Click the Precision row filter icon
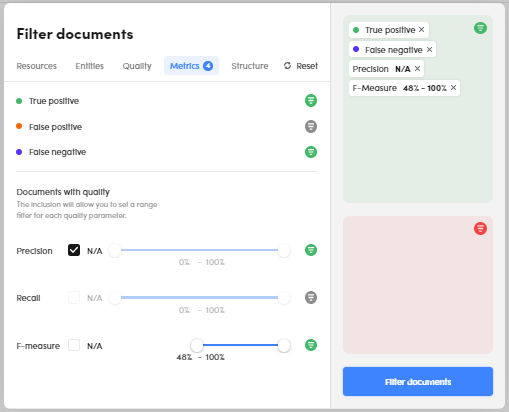Screen dimensions: 509x412 [x=311, y=250]
